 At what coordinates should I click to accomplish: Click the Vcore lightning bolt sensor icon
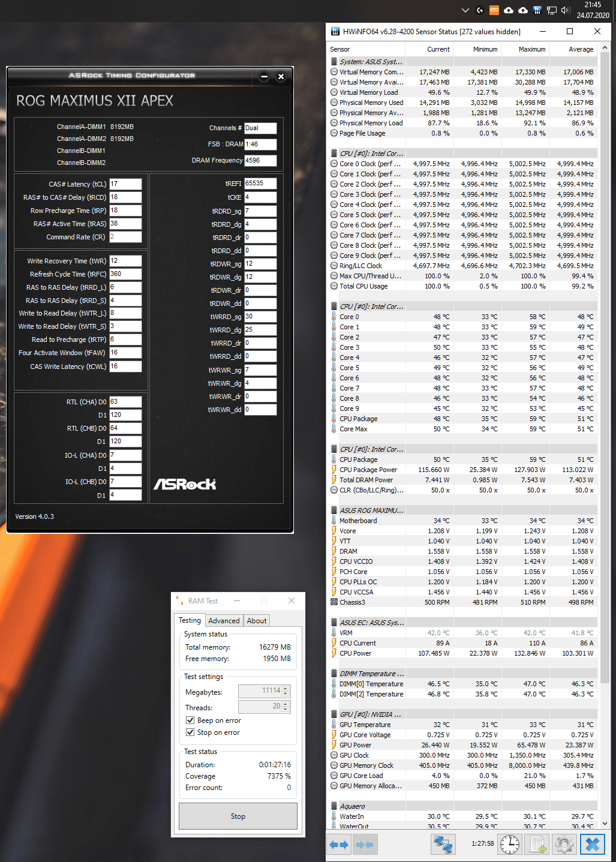tap(334, 531)
